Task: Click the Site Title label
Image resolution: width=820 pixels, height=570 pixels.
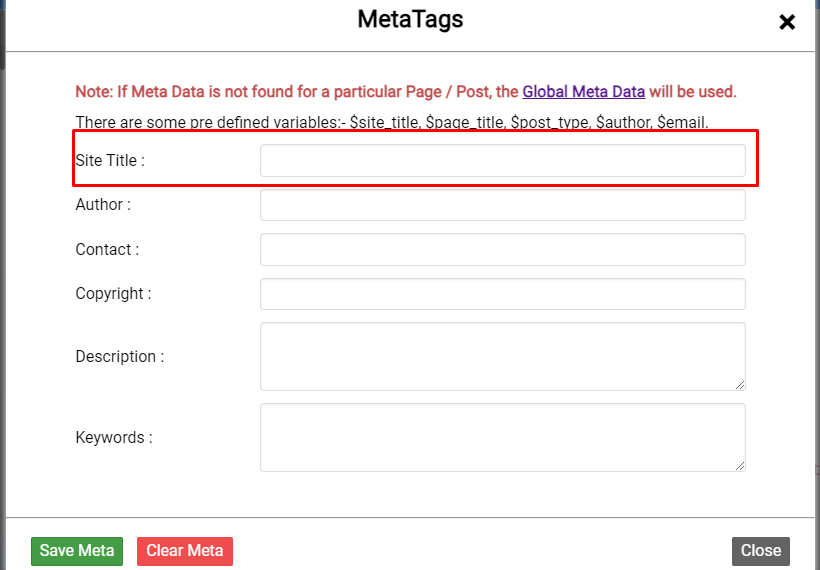Action: point(110,161)
